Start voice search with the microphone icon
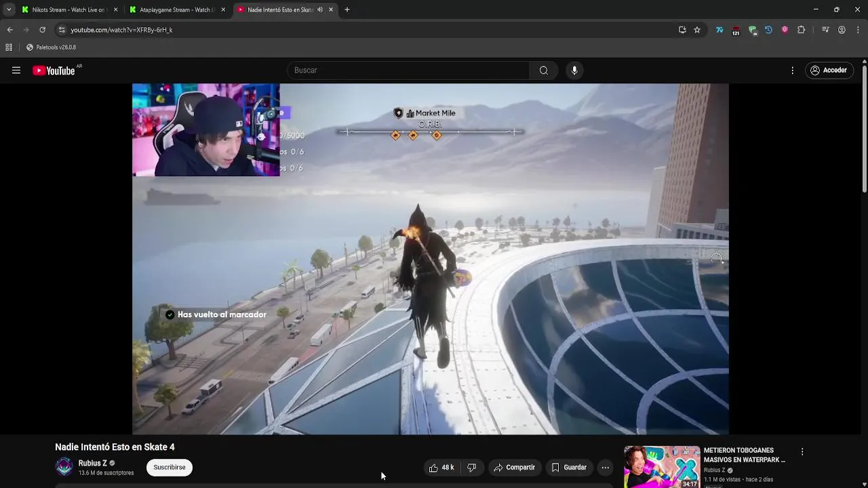 point(574,70)
